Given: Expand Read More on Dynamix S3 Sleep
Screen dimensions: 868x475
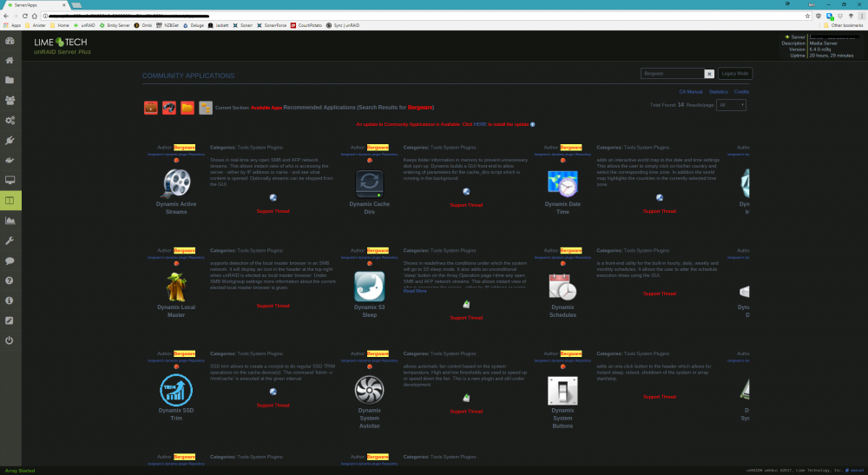Looking at the screenshot, I should [415, 291].
